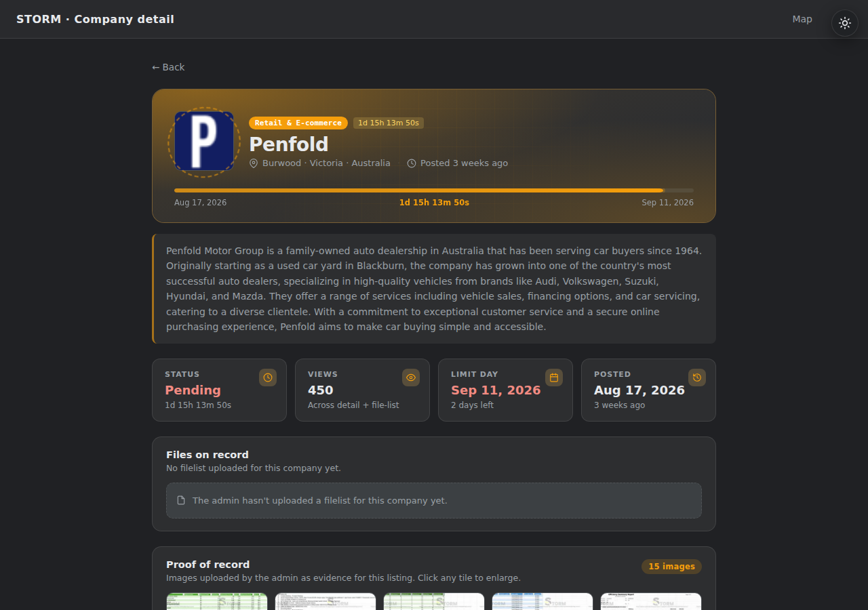The image size is (868, 610).
Task: Enlarge the second proof image tile
Action: (x=325, y=602)
